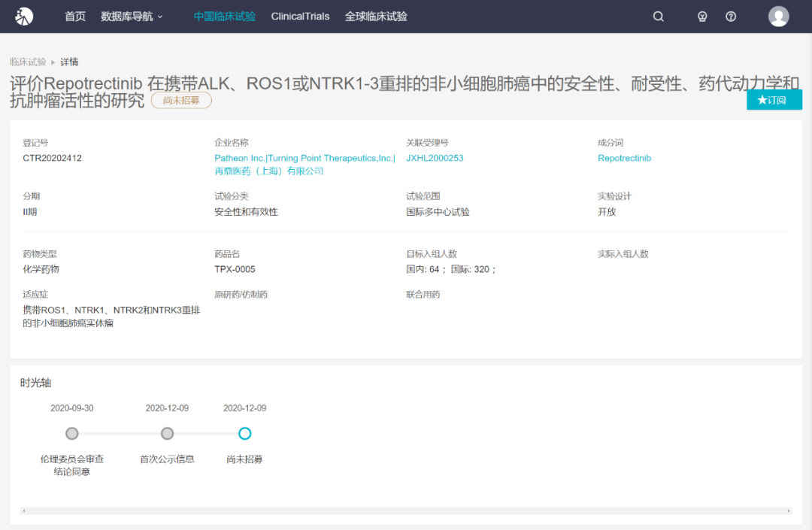Click the lightbulb icon in the navbar

[x=702, y=17]
